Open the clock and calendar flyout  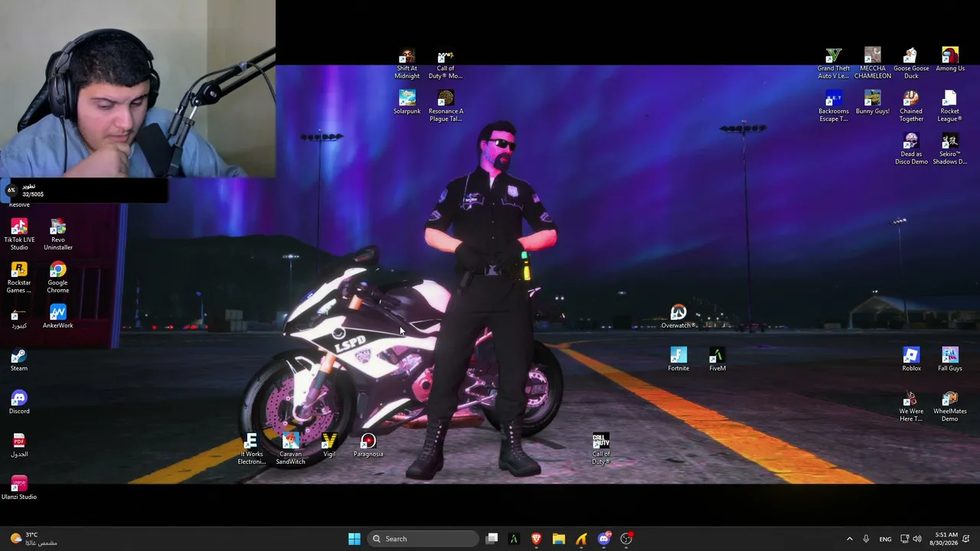[x=946, y=539]
